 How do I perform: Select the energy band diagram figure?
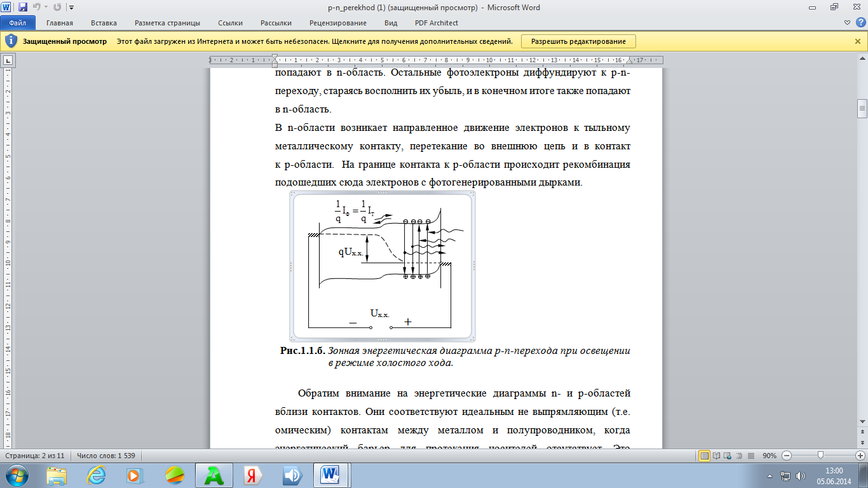[x=383, y=266]
